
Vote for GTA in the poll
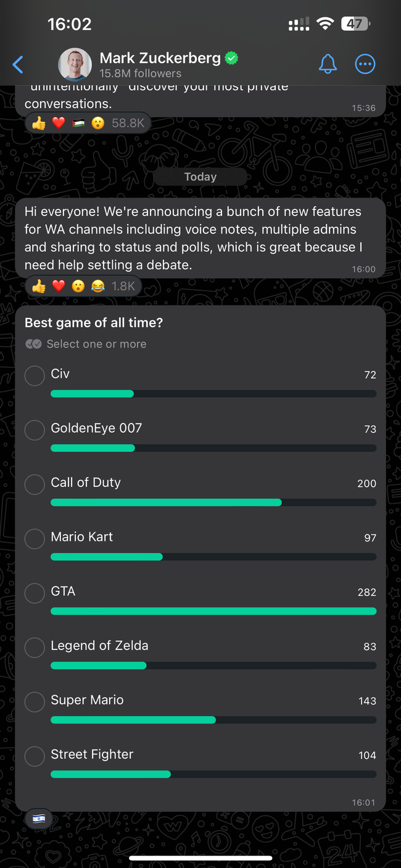35,593
